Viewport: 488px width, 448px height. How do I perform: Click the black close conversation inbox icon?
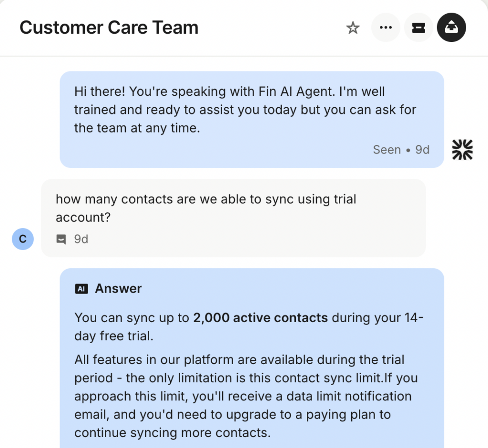[x=451, y=28]
